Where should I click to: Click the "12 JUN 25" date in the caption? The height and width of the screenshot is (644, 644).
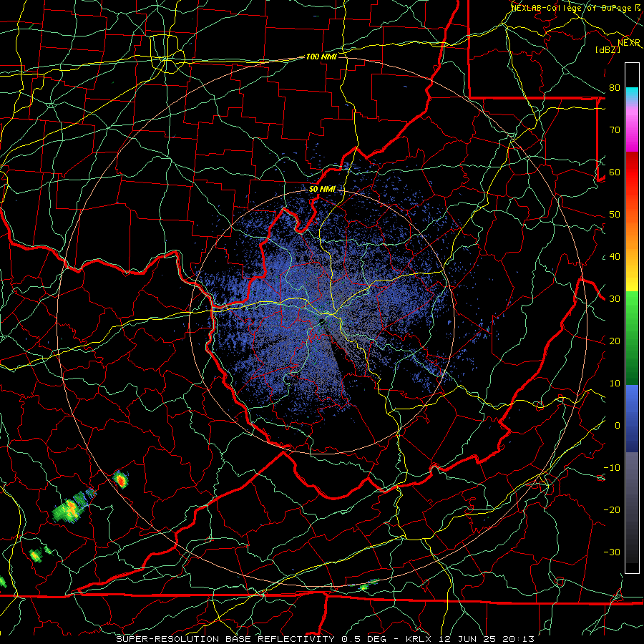(x=467, y=639)
